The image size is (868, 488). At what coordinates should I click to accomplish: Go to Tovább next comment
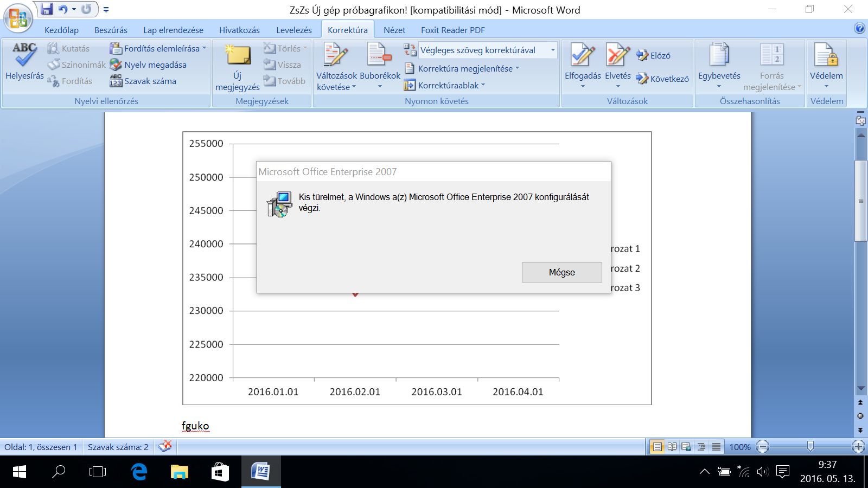point(284,81)
